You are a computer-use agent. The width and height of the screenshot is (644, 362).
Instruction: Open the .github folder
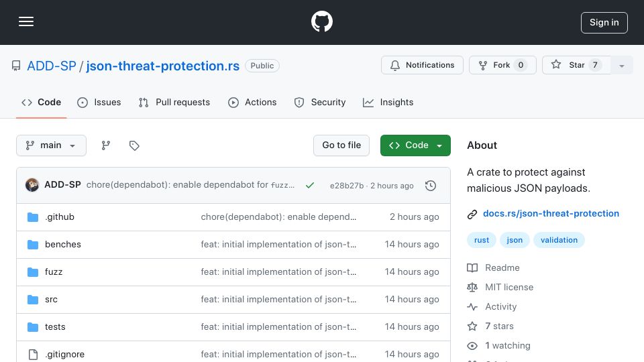click(x=60, y=217)
